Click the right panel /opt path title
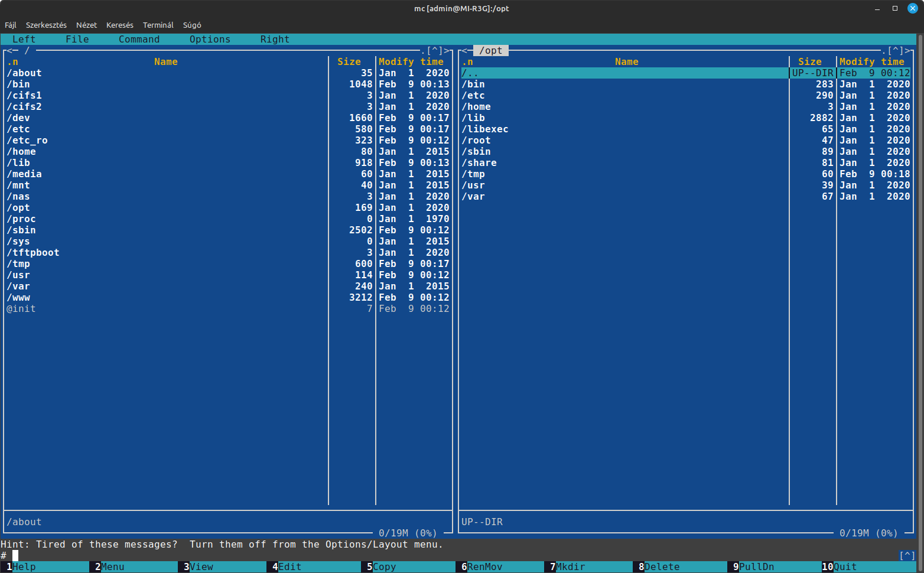Viewport: 924px width, 573px height. tap(491, 51)
